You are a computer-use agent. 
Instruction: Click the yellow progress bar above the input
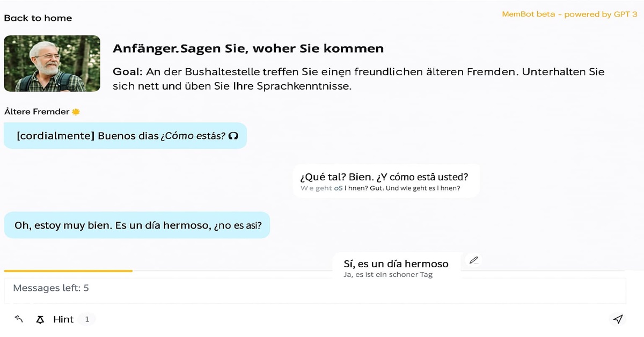point(67,271)
